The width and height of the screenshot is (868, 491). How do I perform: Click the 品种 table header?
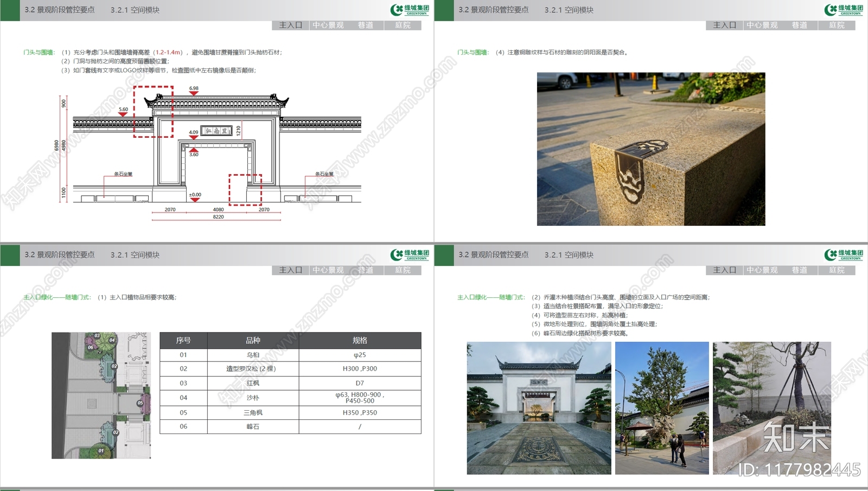pos(253,341)
